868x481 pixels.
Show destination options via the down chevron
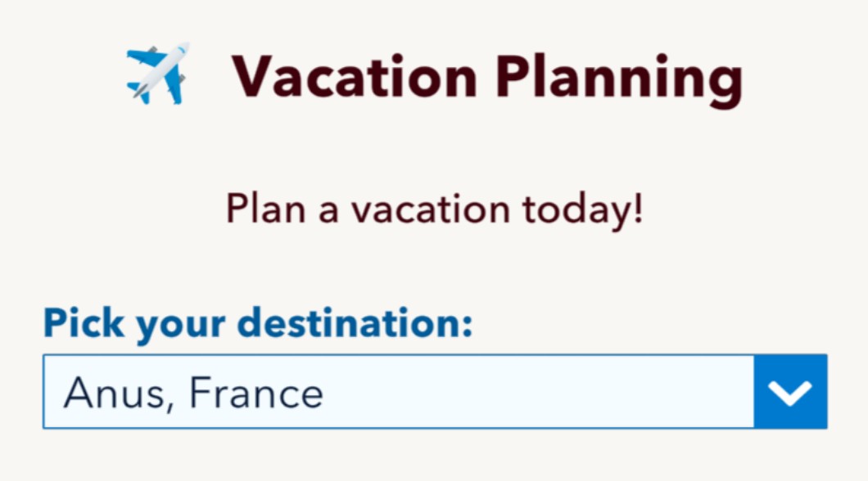pyautogui.click(x=791, y=392)
